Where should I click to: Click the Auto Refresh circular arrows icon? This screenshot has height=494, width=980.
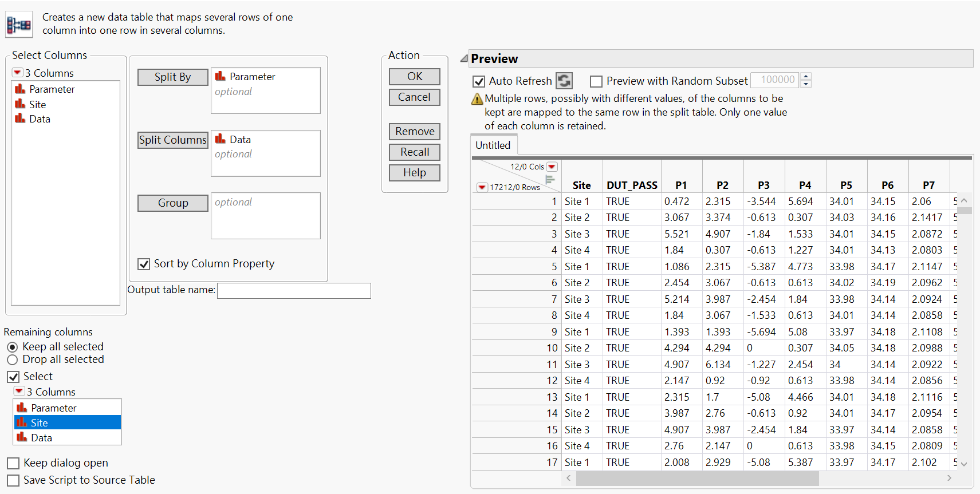[564, 81]
